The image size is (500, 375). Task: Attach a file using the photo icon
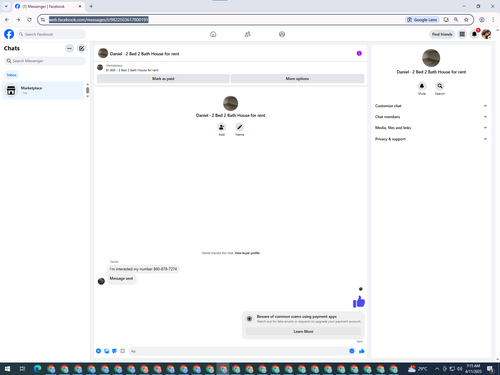click(106, 351)
